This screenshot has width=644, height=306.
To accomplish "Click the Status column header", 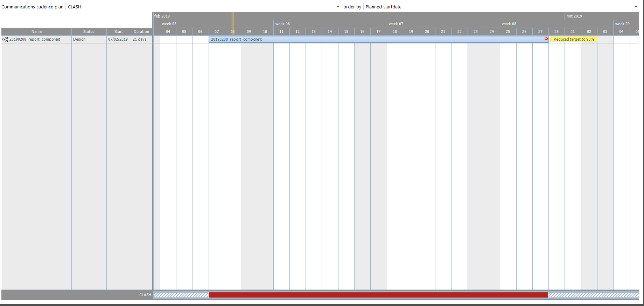I will pyautogui.click(x=89, y=32).
